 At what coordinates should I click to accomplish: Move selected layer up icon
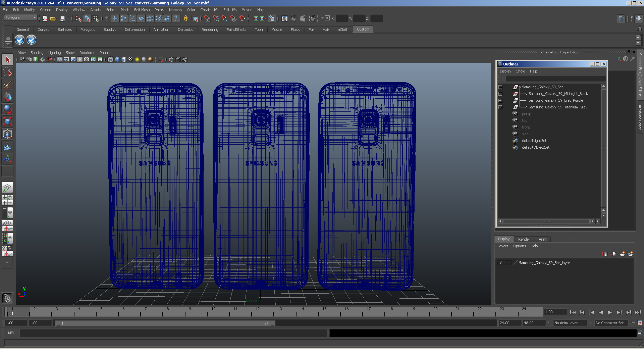point(605,254)
